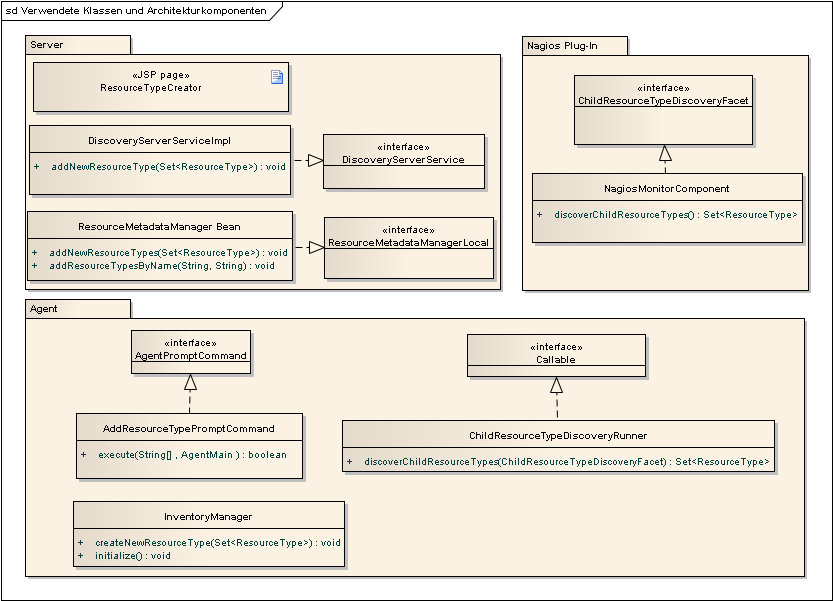This screenshot has width=833, height=601.
Task: Select the Agent package tab label
Action: click(44, 309)
